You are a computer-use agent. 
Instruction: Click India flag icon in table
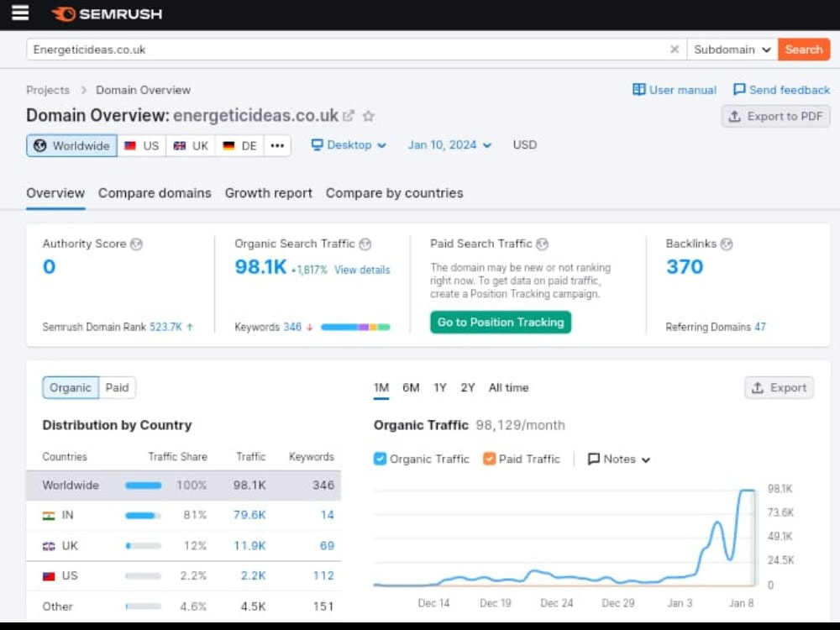[x=49, y=516]
